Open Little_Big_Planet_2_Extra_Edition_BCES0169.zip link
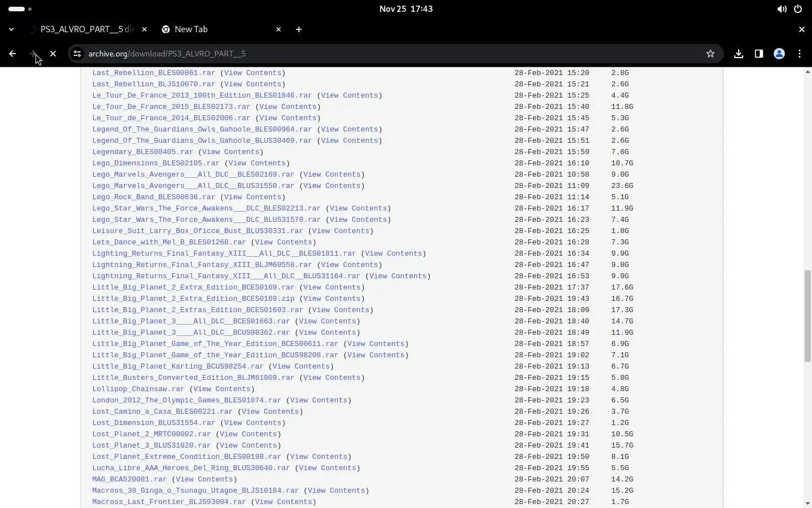Viewport: 812px width, 508px height. pyautogui.click(x=193, y=299)
